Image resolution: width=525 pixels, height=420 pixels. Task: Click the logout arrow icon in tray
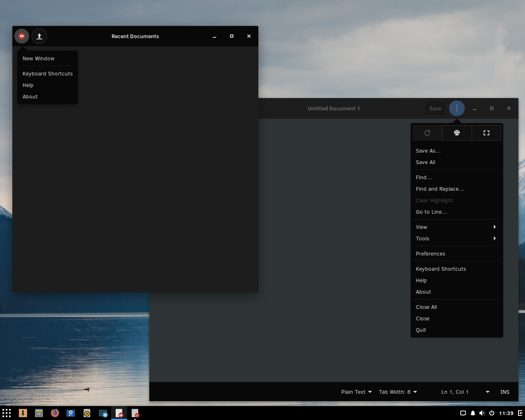520,413
